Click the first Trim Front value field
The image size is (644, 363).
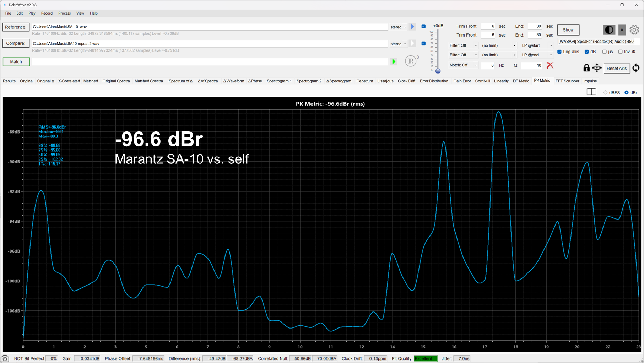pos(488,26)
